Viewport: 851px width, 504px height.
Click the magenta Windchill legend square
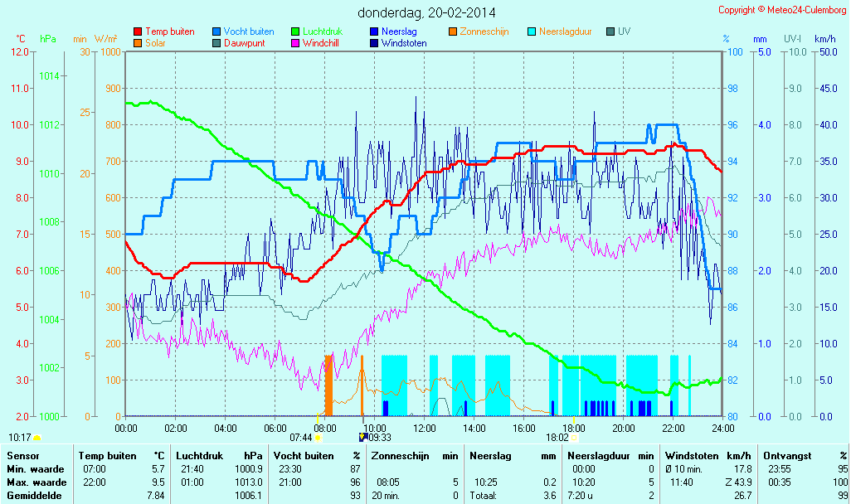294,43
